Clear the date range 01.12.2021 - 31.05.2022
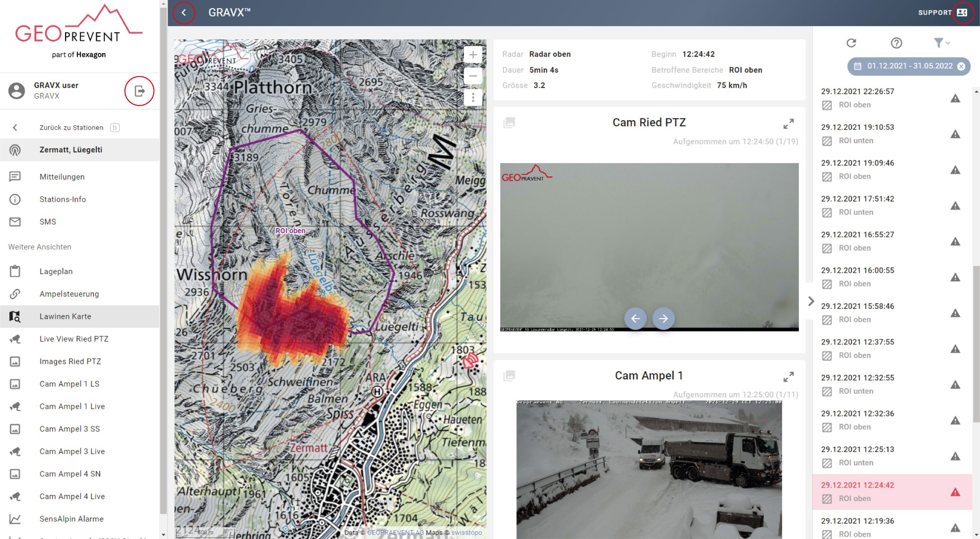Image resolution: width=980 pixels, height=539 pixels. pyautogui.click(x=961, y=66)
